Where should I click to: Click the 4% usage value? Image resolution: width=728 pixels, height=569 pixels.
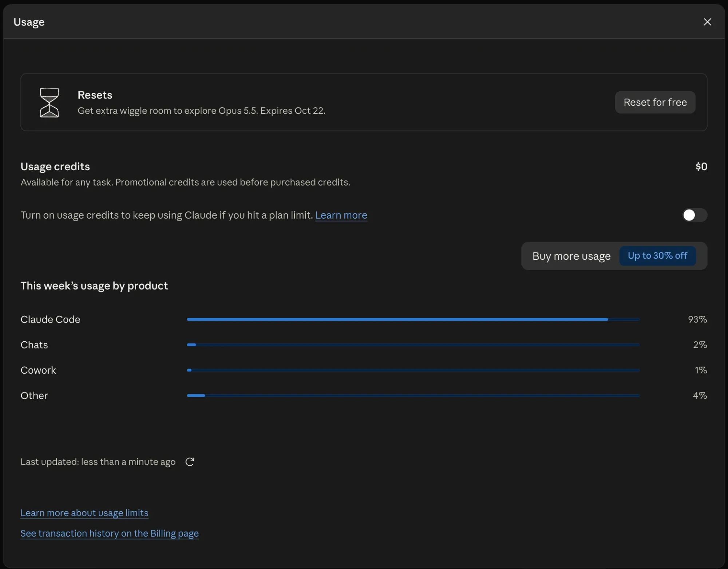700,395
